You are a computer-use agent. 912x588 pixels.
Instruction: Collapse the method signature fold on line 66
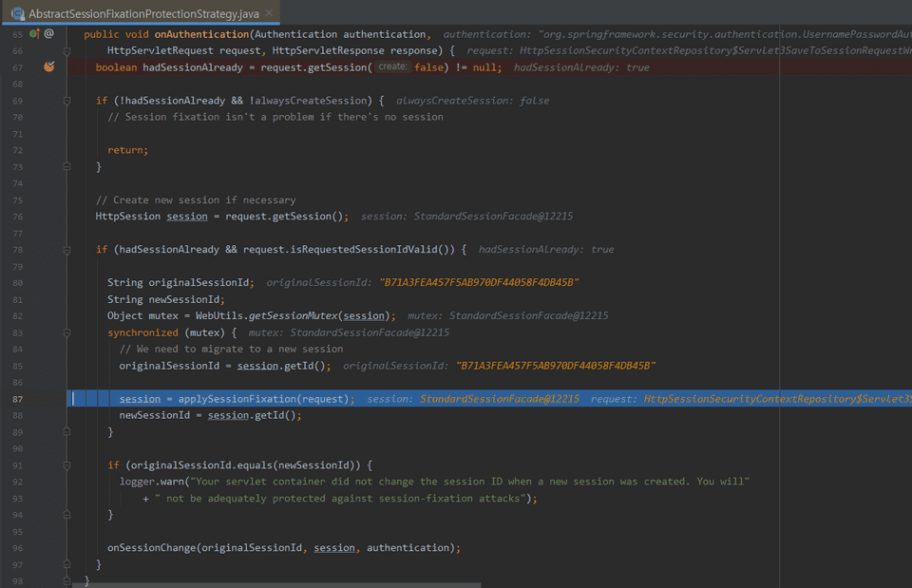(66, 49)
